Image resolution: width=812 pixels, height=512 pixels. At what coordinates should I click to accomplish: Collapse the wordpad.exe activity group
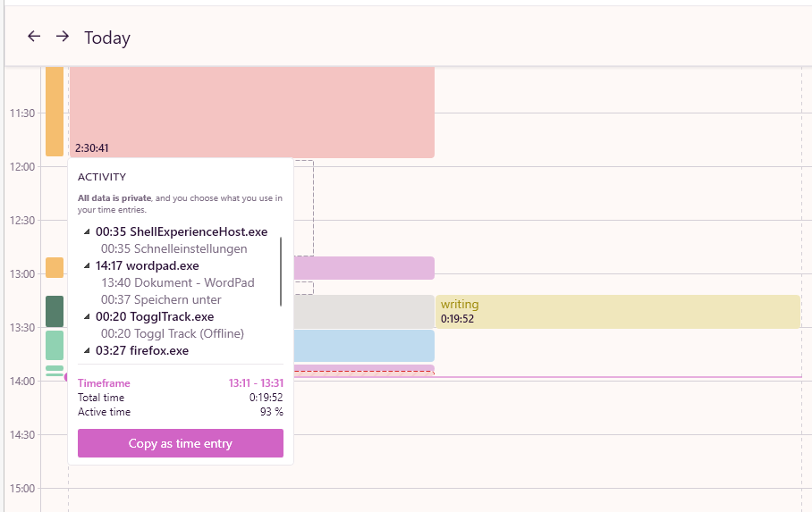pyautogui.click(x=88, y=266)
